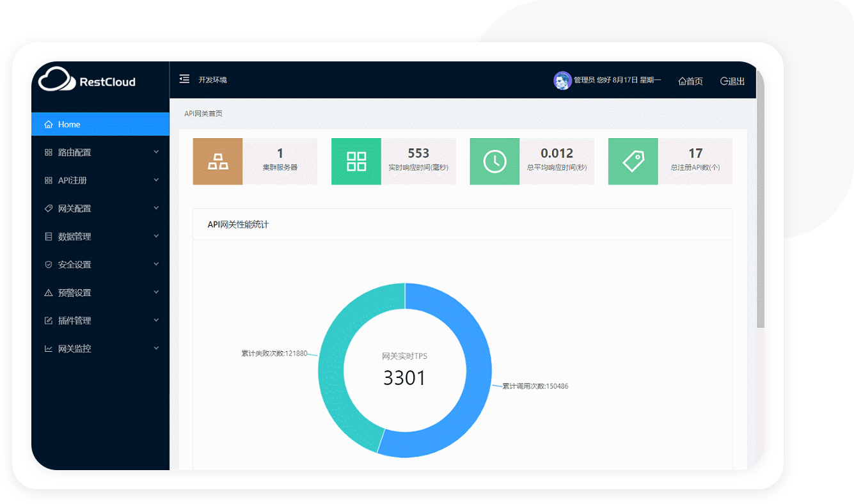This screenshot has width=854, height=504.
Task: Select Home in the sidebar menu
Action: (100, 124)
